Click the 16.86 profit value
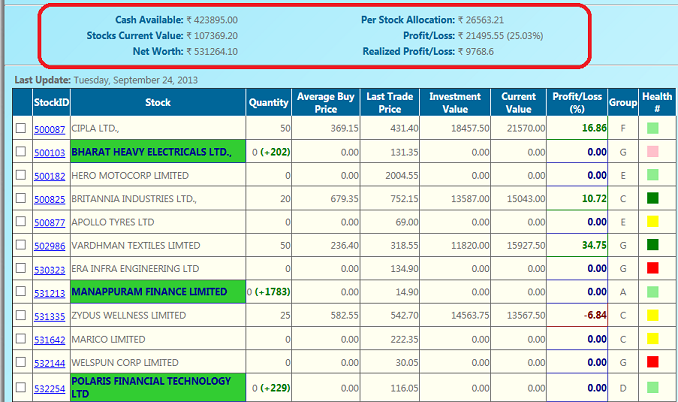Image resolution: width=678 pixels, height=402 pixels. (x=594, y=128)
